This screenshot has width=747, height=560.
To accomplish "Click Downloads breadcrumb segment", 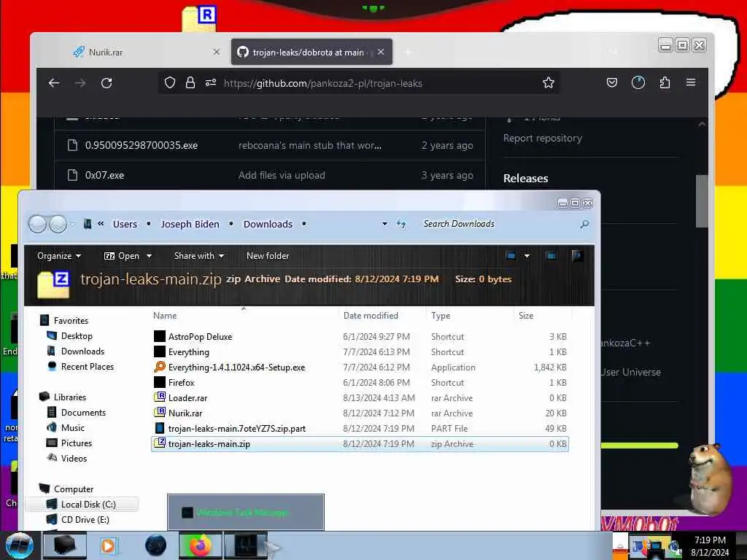I will coord(268,224).
